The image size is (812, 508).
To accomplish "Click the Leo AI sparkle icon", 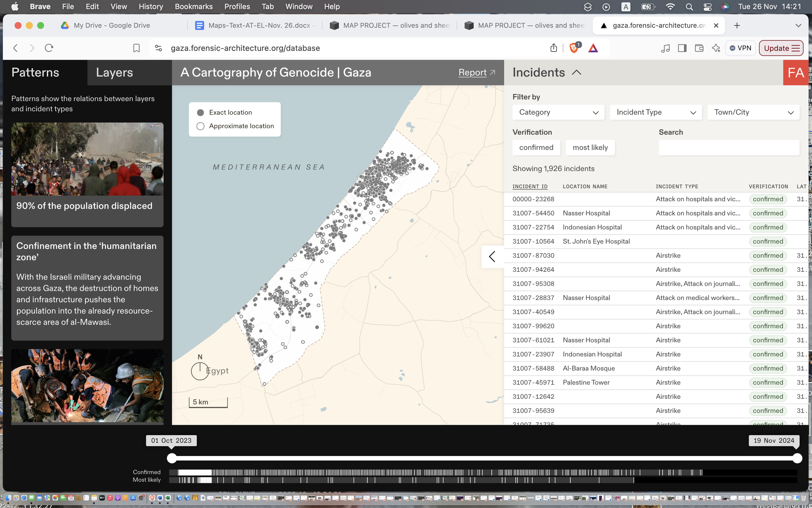I will pyautogui.click(x=716, y=48).
